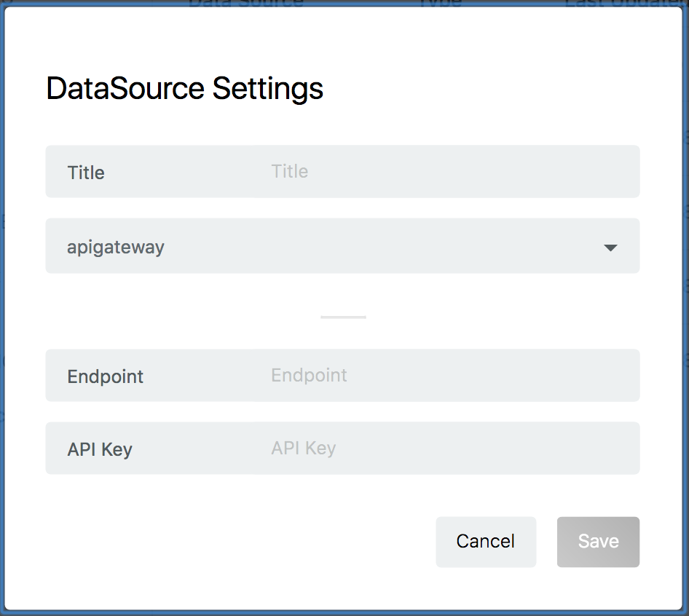This screenshot has height=616, width=689.
Task: Click into the Endpoint text field
Action: (437, 376)
